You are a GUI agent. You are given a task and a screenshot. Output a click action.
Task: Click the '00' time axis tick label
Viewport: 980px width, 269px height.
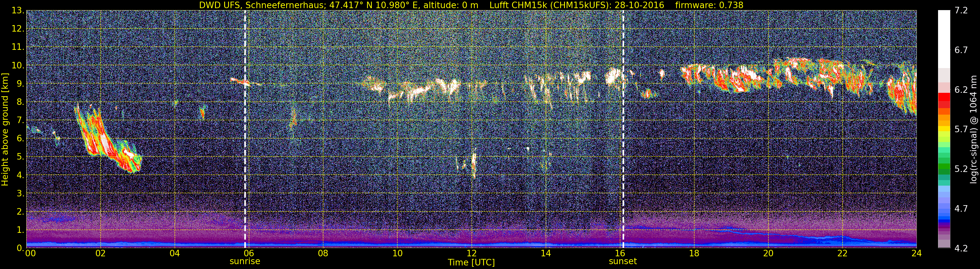point(30,253)
